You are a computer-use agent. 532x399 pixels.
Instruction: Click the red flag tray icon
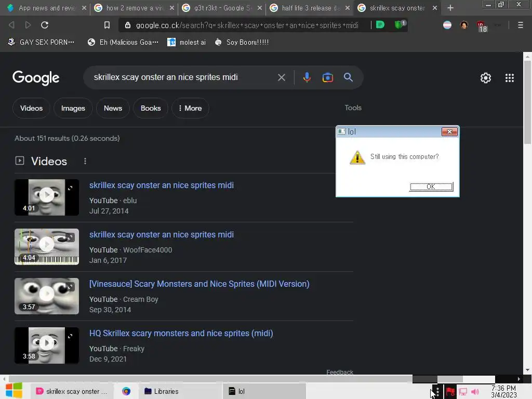tap(450, 392)
